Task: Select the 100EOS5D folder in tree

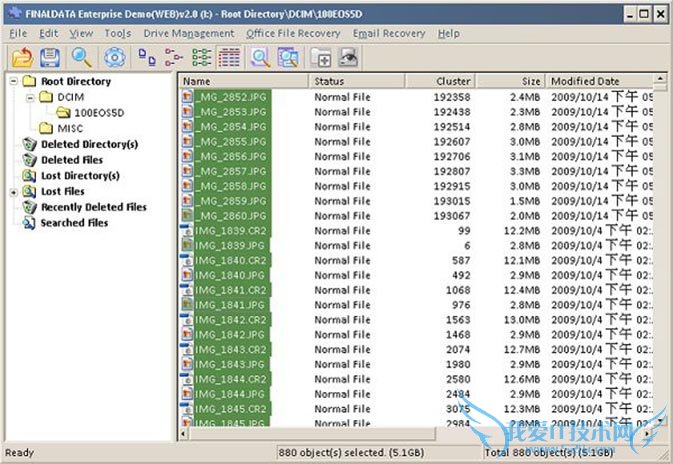Action: point(99,113)
